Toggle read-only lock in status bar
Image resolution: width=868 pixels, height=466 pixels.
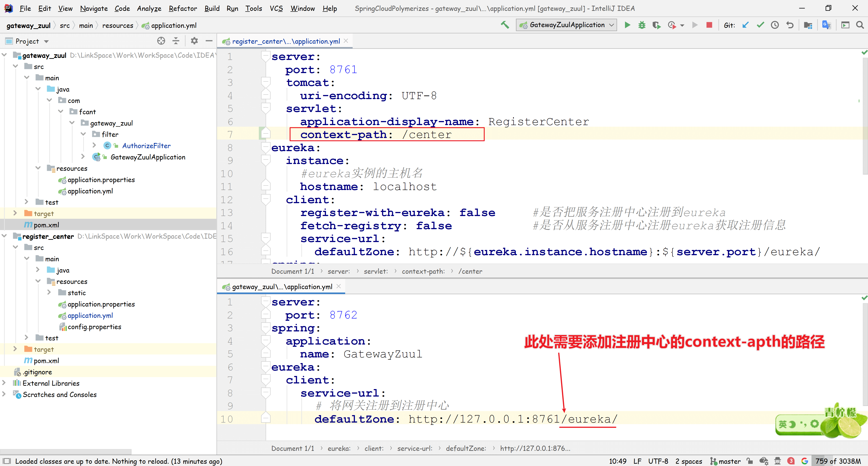tap(749, 461)
